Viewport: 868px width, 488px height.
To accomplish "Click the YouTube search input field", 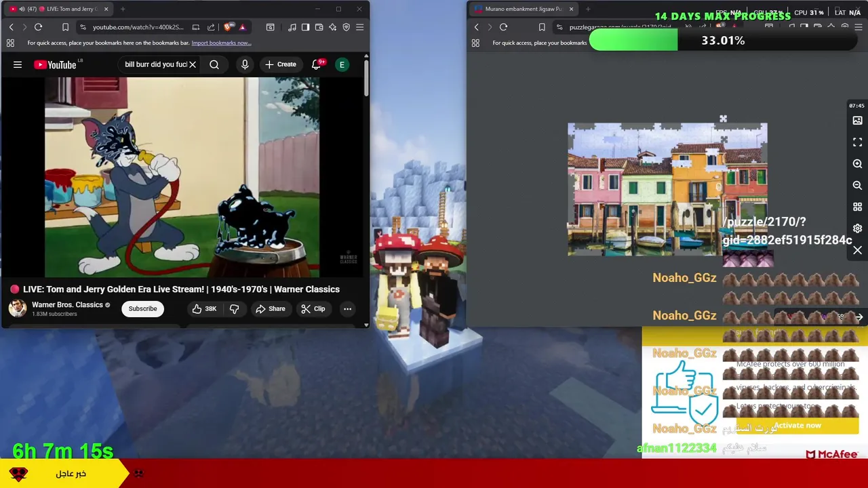I will click(155, 64).
